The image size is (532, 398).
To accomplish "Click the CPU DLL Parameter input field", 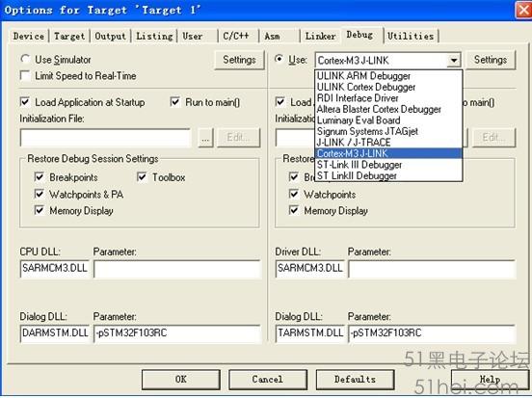I will tap(177, 269).
